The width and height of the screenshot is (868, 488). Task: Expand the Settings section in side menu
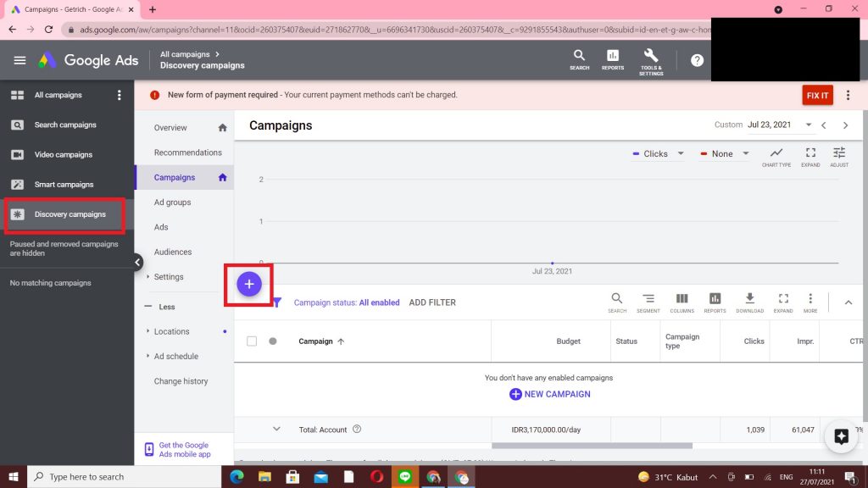pos(168,277)
